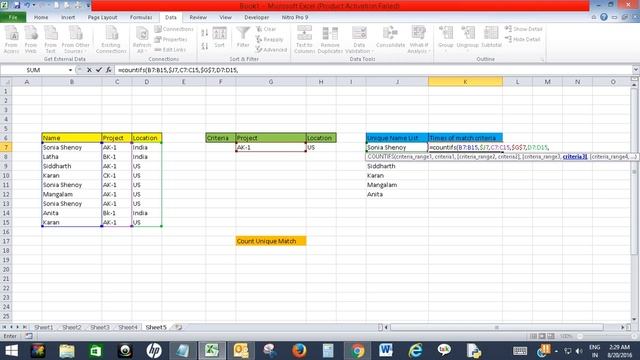Switch to the Review tab

pos(198,18)
